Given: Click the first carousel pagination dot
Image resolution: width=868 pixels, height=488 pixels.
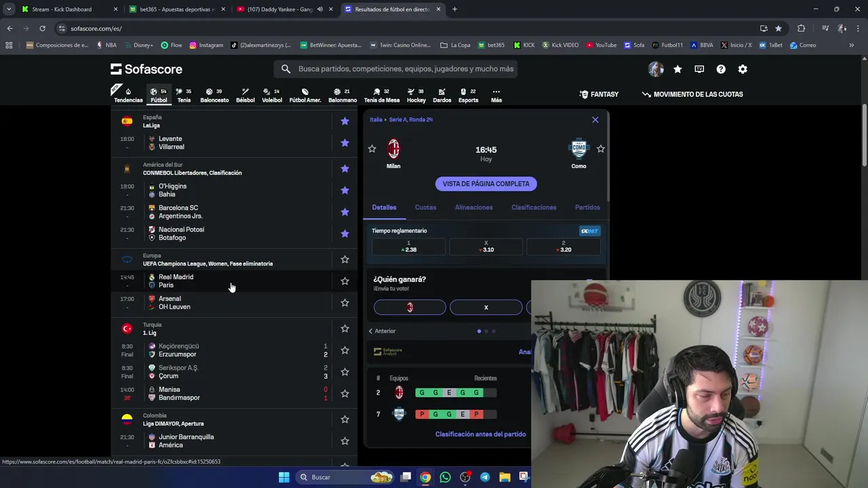Looking at the screenshot, I should coord(479,331).
